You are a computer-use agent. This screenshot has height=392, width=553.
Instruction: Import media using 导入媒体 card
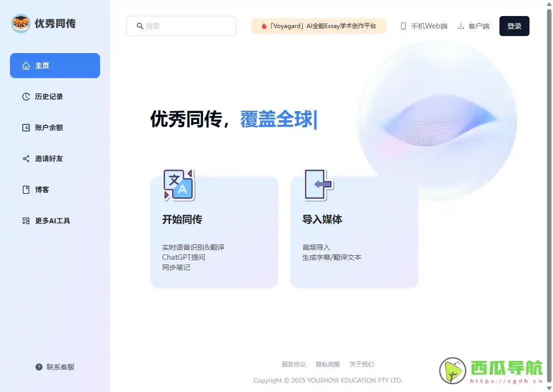[353, 231]
